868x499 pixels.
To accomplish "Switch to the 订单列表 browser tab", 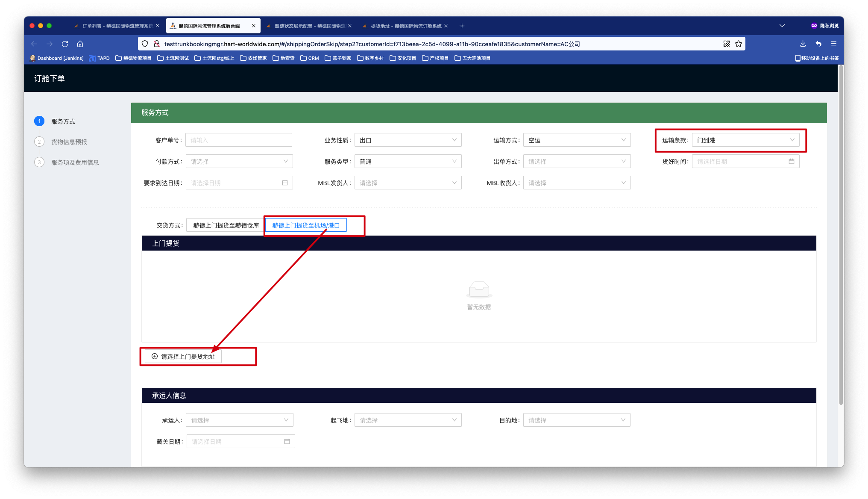I will (x=115, y=26).
